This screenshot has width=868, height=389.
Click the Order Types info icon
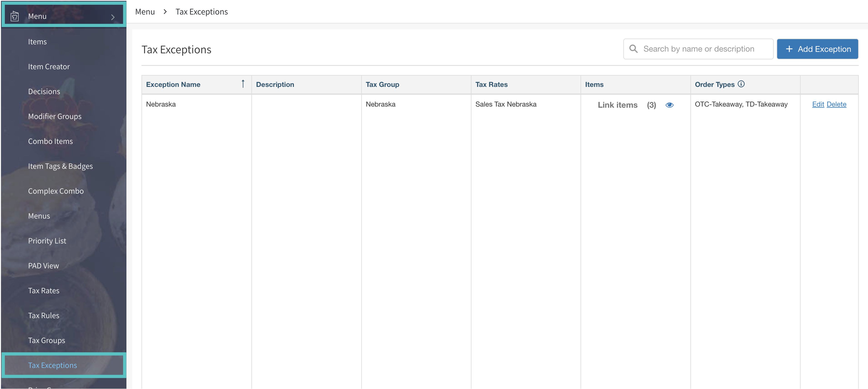coord(741,84)
